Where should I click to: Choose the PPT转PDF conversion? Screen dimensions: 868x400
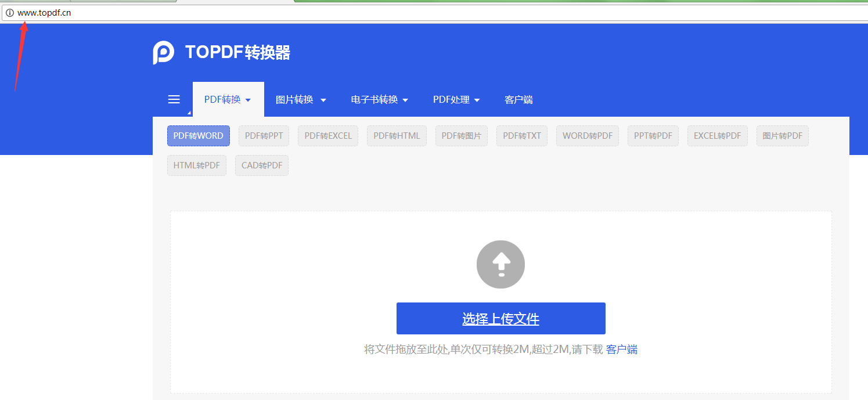653,136
